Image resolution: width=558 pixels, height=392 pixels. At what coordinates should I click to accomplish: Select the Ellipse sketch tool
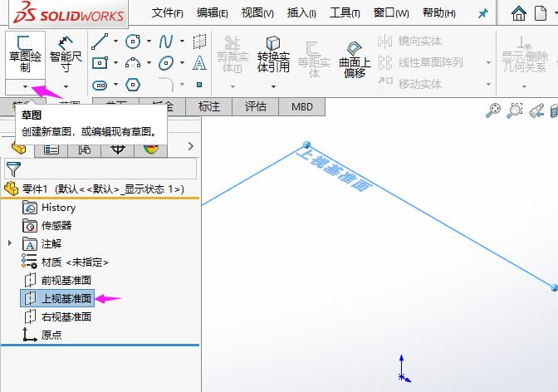click(166, 63)
